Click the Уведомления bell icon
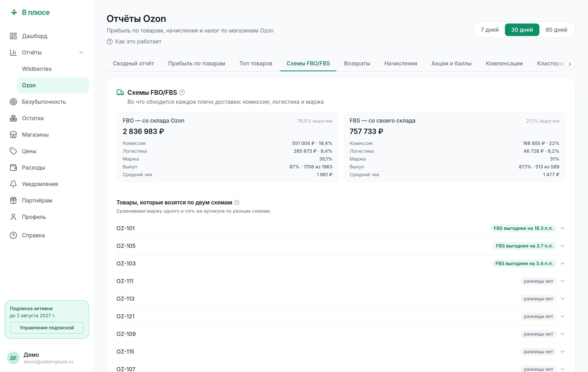The width and height of the screenshot is (588, 372). pyautogui.click(x=13, y=184)
